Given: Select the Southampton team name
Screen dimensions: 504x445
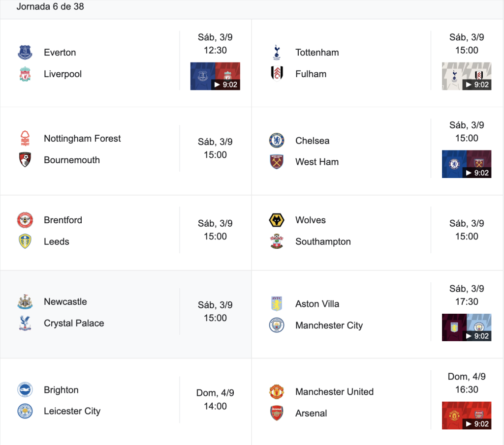Looking at the screenshot, I should (x=323, y=241).
